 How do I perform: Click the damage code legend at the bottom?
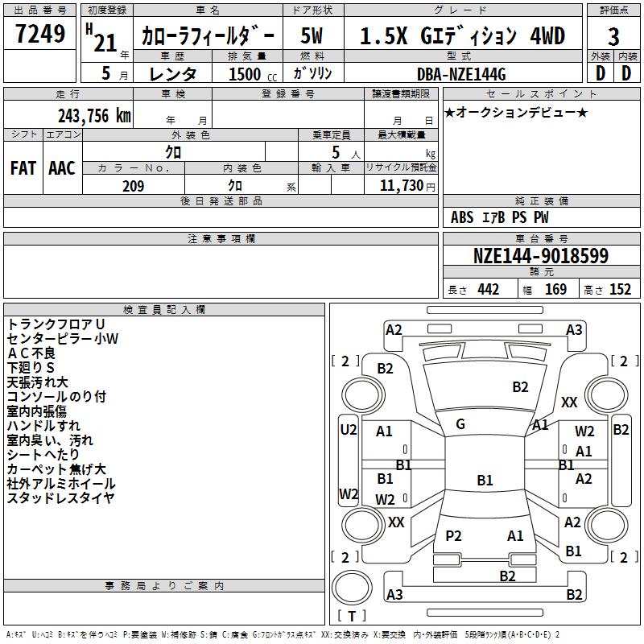click(x=283, y=634)
